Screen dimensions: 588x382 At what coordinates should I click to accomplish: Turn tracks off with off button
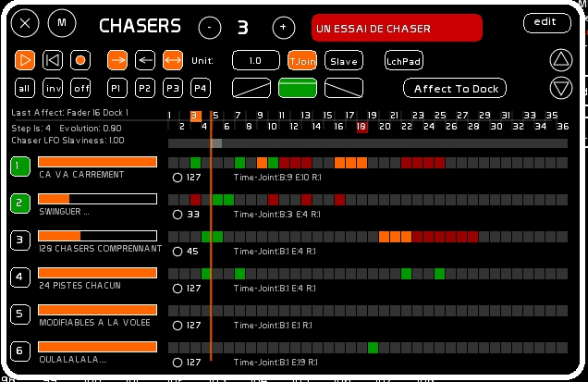[80, 88]
